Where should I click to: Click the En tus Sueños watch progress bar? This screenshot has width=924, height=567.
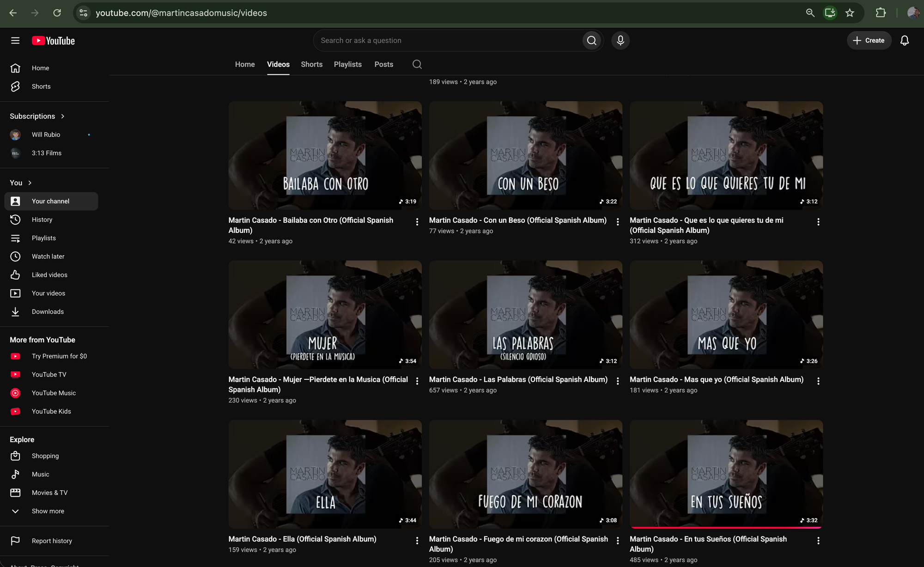[x=726, y=527]
